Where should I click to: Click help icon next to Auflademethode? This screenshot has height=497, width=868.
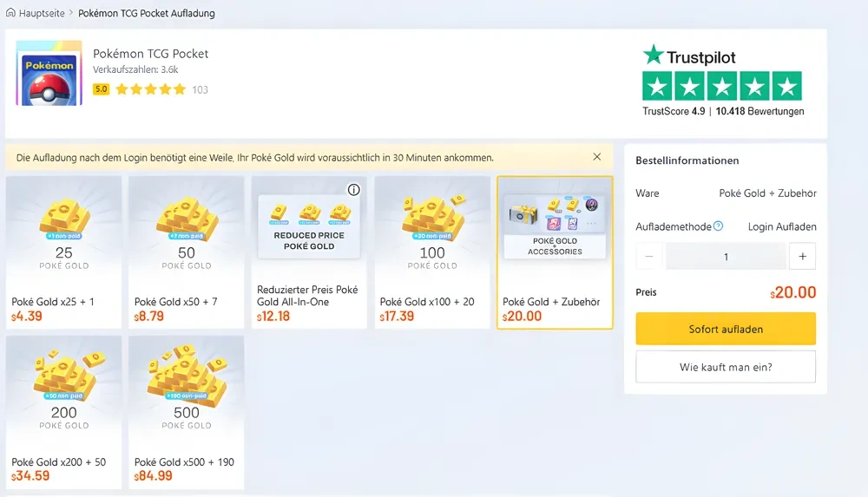coord(718,226)
